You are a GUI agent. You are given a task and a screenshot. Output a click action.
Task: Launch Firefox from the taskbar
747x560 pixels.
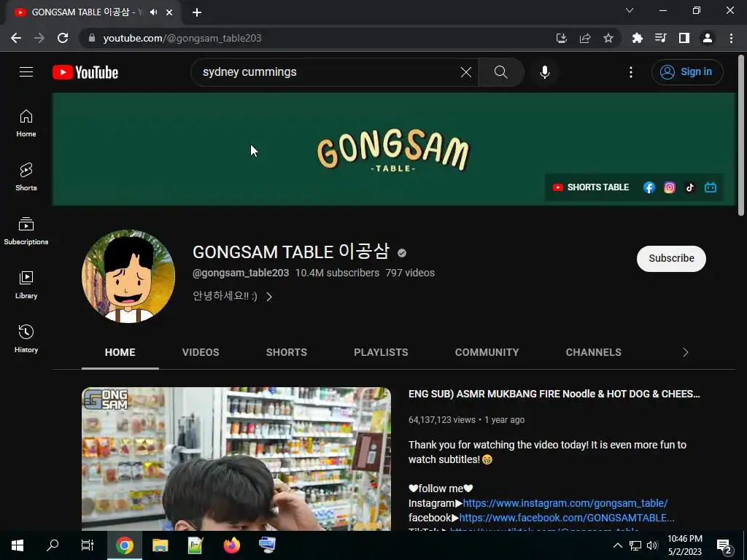(232, 545)
